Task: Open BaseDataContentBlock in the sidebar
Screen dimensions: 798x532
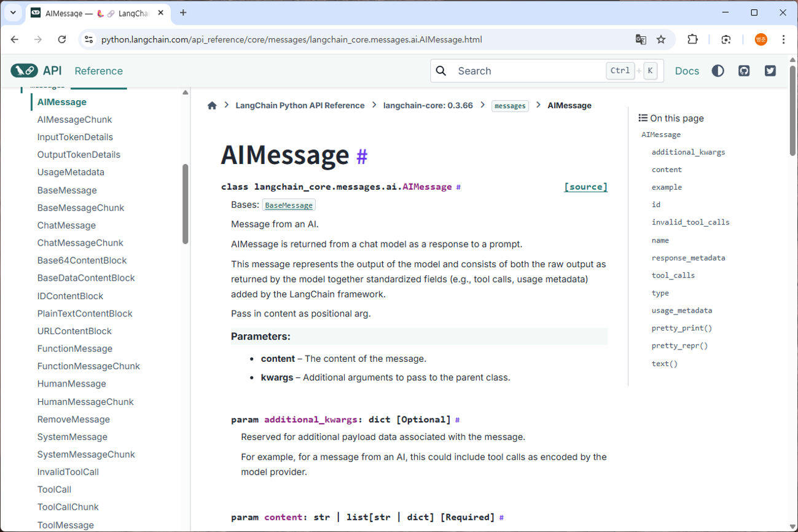Action: [x=86, y=278]
